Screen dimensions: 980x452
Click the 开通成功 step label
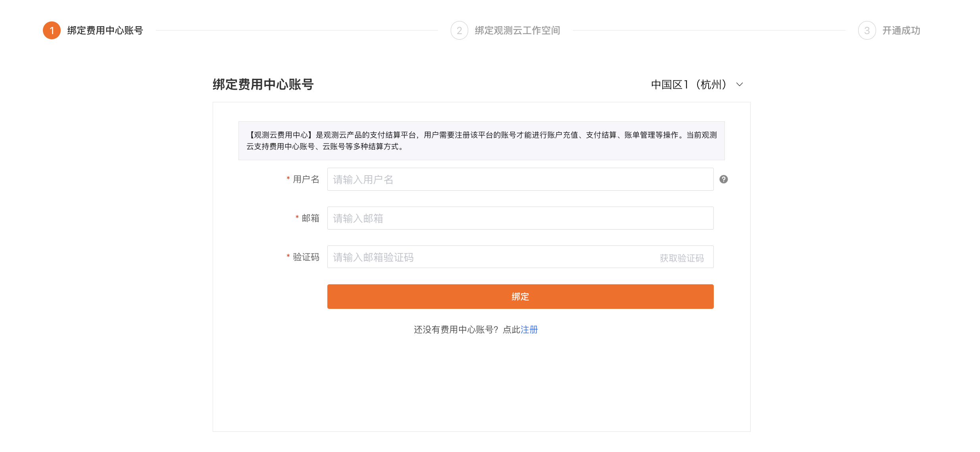901,31
